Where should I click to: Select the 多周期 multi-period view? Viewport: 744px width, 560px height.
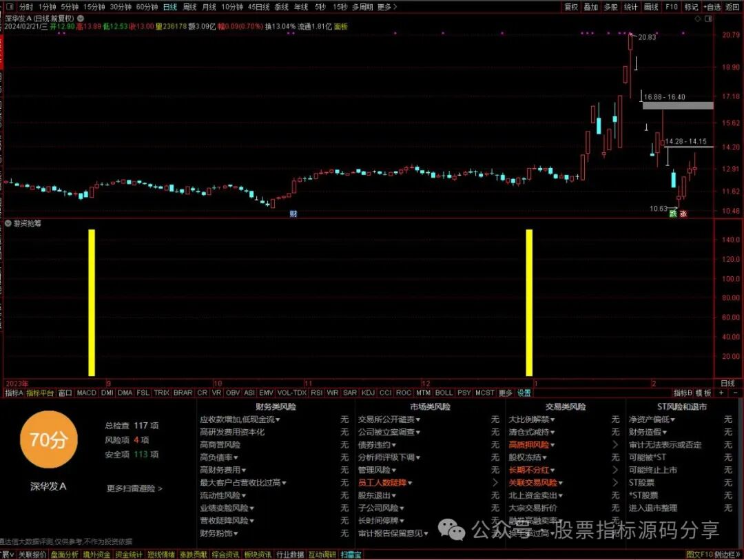(362, 7)
